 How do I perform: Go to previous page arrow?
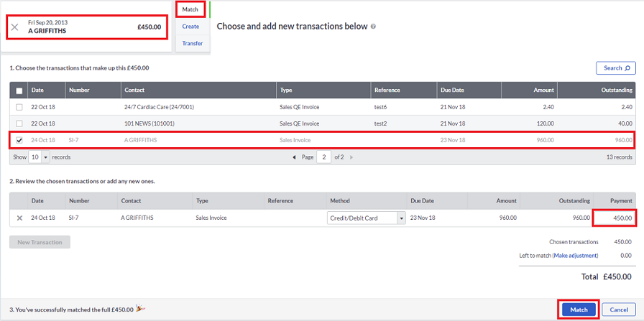click(293, 157)
